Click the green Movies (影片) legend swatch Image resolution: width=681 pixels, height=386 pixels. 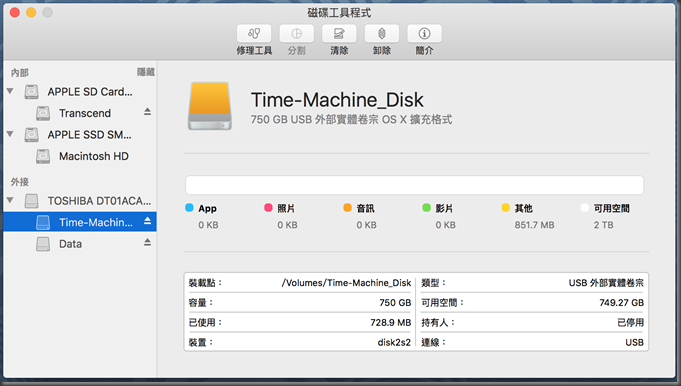pyautogui.click(x=426, y=208)
